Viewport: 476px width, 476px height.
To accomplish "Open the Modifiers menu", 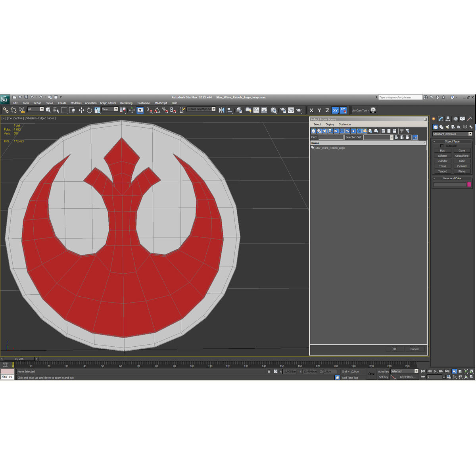I will click(x=76, y=103).
